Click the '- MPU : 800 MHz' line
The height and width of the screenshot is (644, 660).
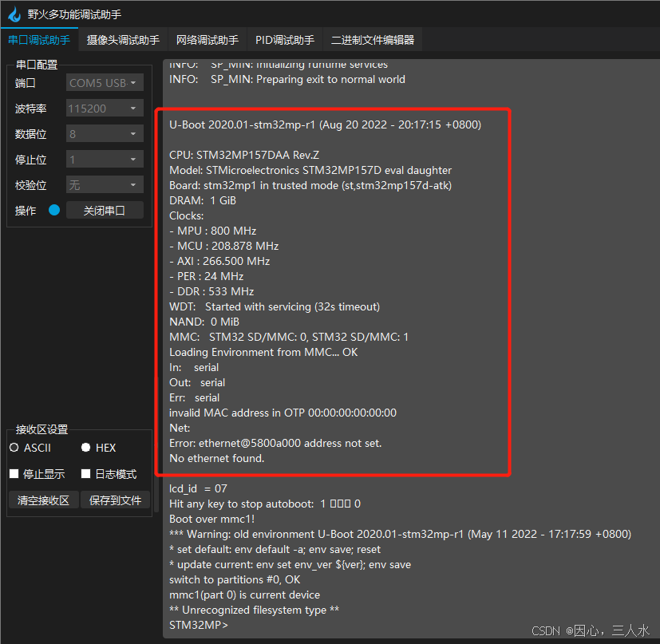click(213, 231)
